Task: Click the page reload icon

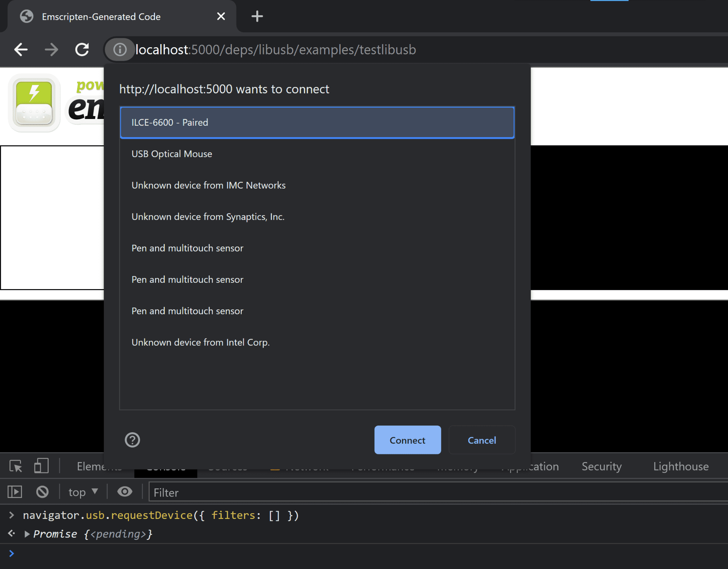Action: coord(83,49)
